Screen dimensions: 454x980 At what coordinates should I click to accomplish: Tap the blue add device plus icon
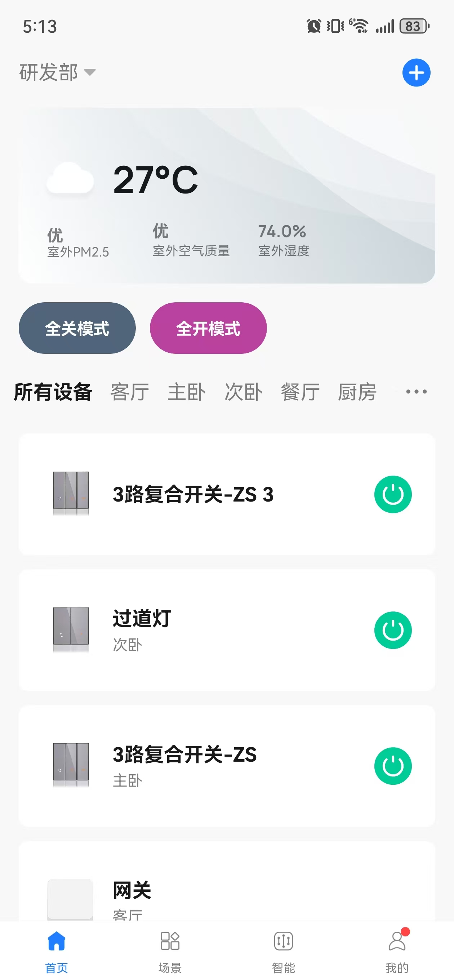click(416, 73)
